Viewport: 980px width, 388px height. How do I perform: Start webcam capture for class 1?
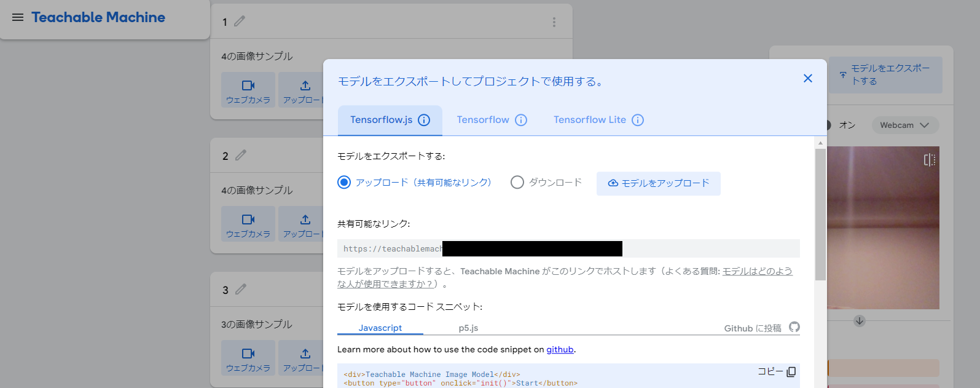tap(248, 90)
